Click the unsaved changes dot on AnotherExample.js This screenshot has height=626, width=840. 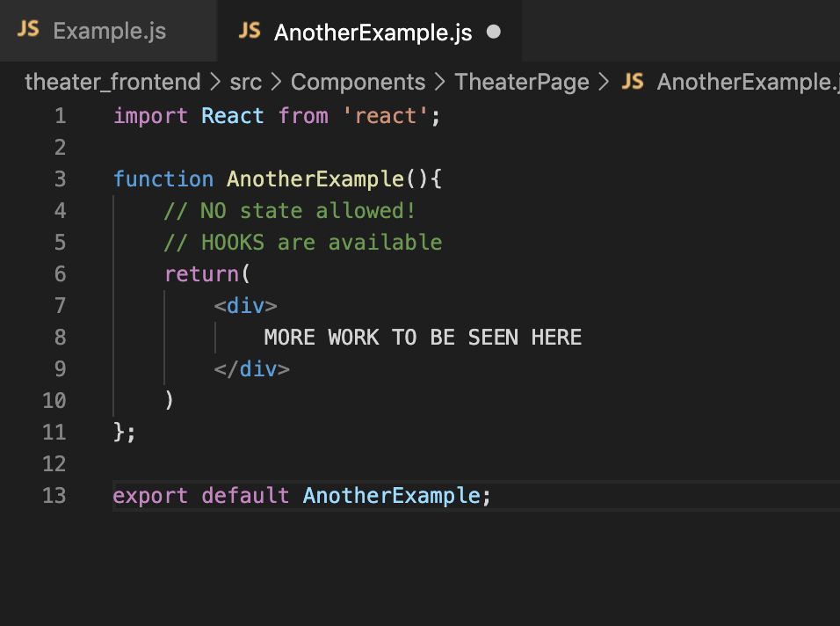tap(493, 31)
